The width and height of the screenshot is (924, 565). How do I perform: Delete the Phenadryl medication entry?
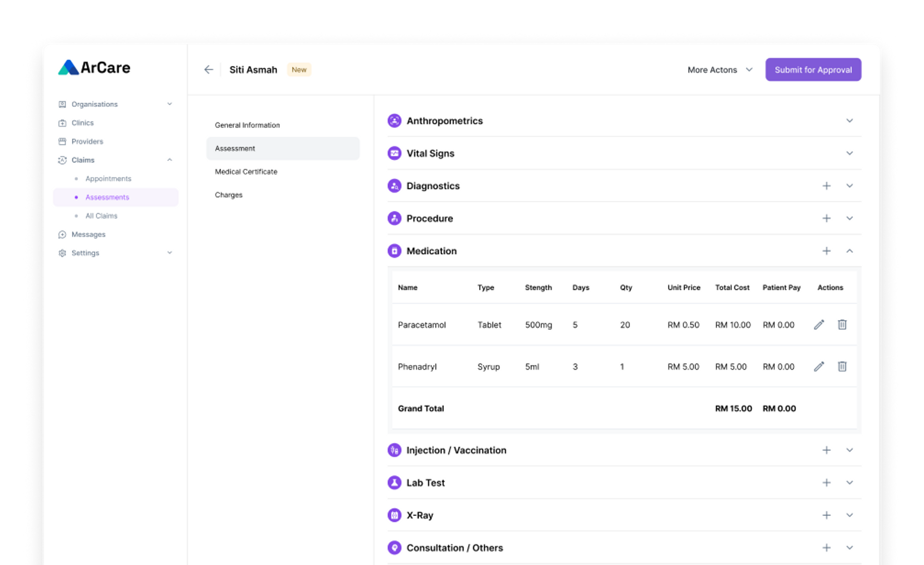(842, 366)
